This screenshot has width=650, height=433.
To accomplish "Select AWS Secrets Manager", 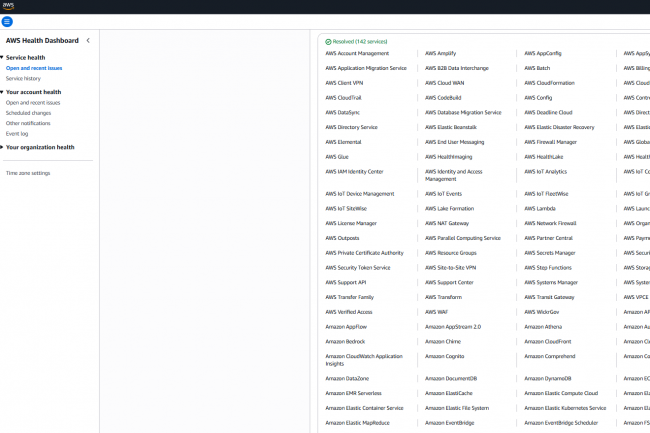I will (550, 253).
